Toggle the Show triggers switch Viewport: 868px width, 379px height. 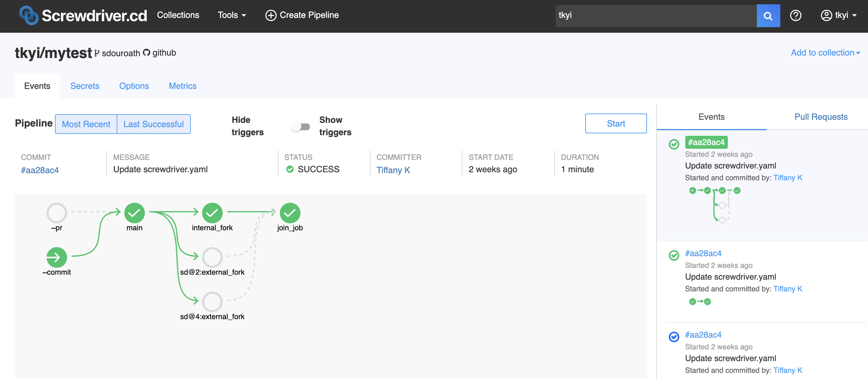(301, 127)
